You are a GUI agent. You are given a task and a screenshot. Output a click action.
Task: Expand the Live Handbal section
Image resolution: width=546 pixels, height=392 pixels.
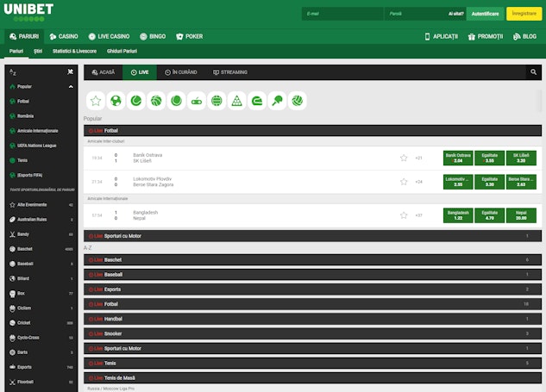[x=312, y=319]
